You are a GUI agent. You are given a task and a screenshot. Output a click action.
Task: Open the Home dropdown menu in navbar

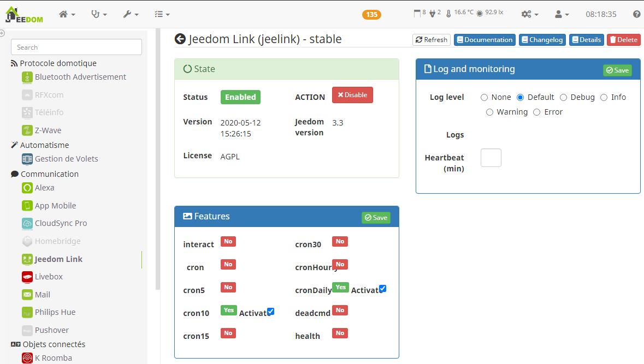pos(67,14)
